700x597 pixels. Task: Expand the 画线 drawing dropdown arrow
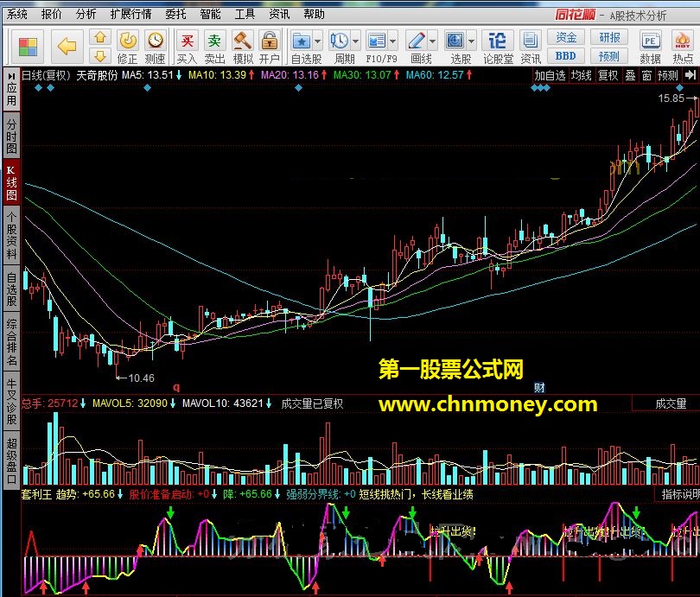(x=433, y=41)
